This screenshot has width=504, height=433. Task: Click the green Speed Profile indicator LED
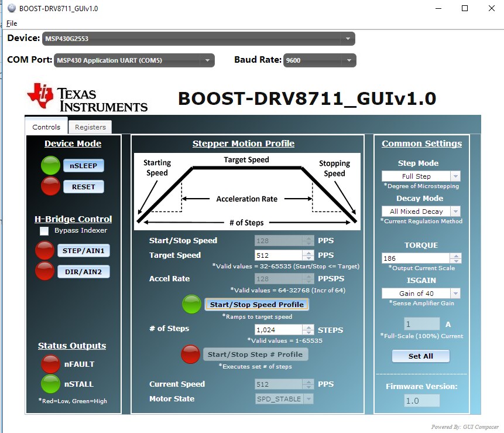[191, 304]
